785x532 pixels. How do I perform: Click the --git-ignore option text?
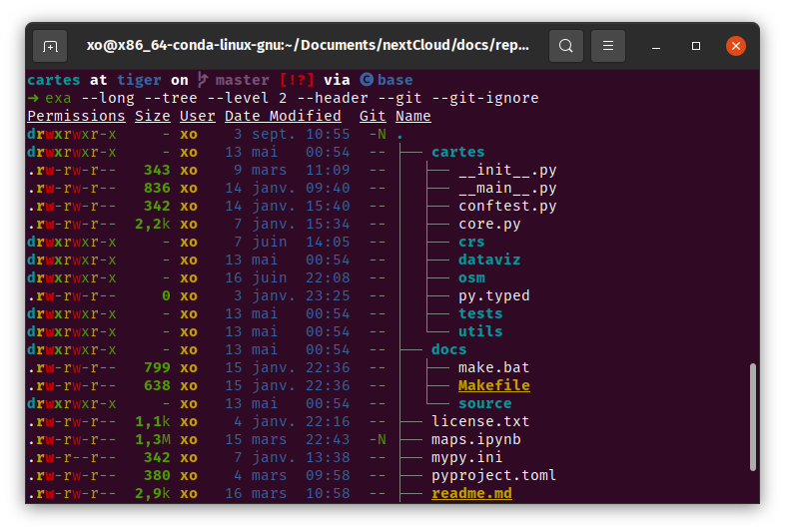pos(485,98)
